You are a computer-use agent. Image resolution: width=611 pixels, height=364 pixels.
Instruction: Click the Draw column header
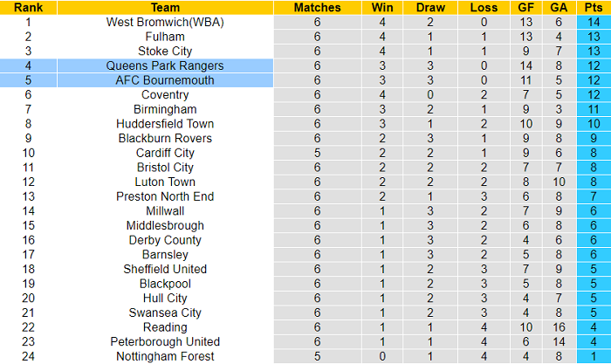pyautogui.click(x=431, y=7)
